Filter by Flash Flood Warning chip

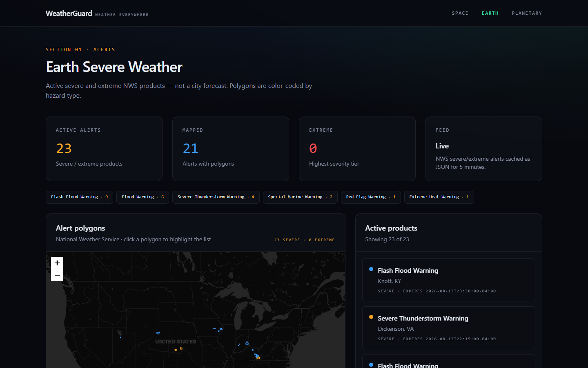coord(80,197)
